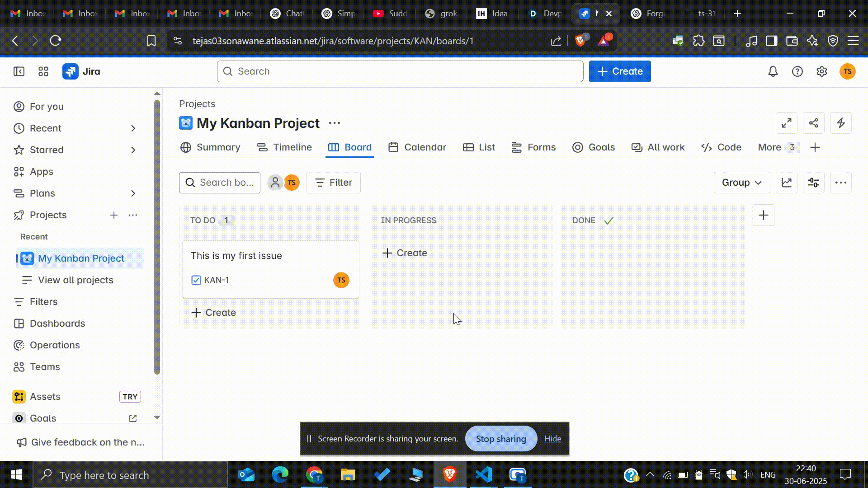
Task: Expand the Recent sidebar section
Action: pos(133,128)
